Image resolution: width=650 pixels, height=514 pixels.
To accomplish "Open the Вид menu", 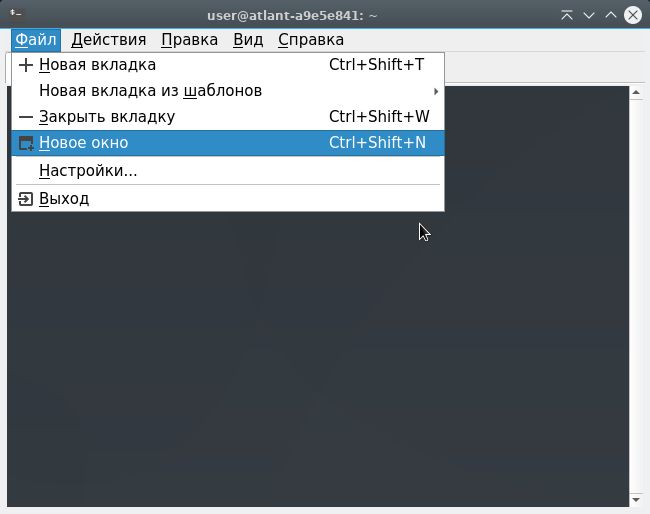I will pos(248,40).
